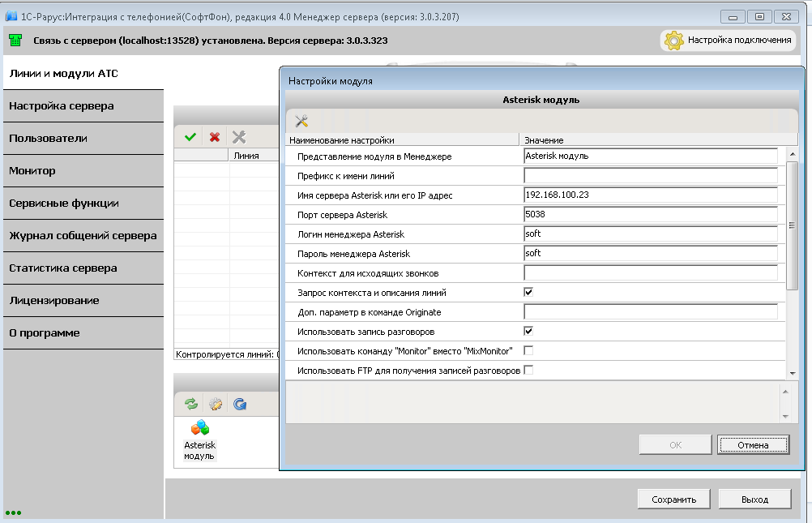Click settings list scroll down arrow
This screenshot has width=812, height=523.
pyautogui.click(x=793, y=373)
